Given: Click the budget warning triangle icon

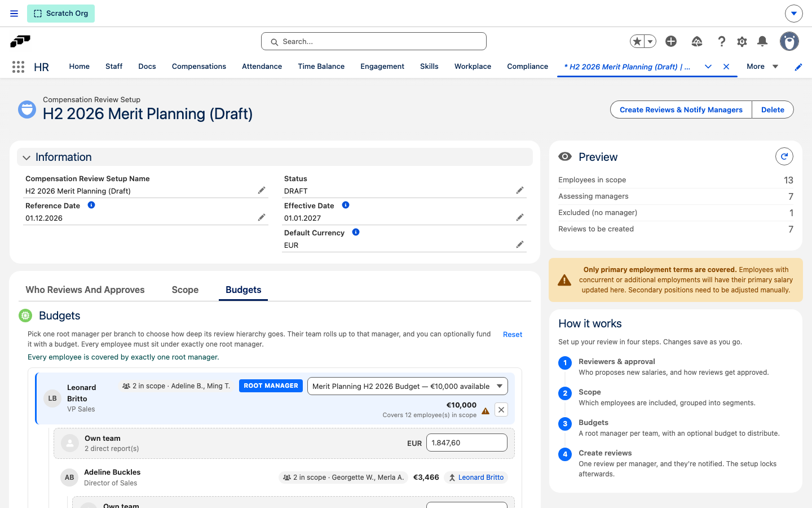Looking at the screenshot, I should click(486, 411).
